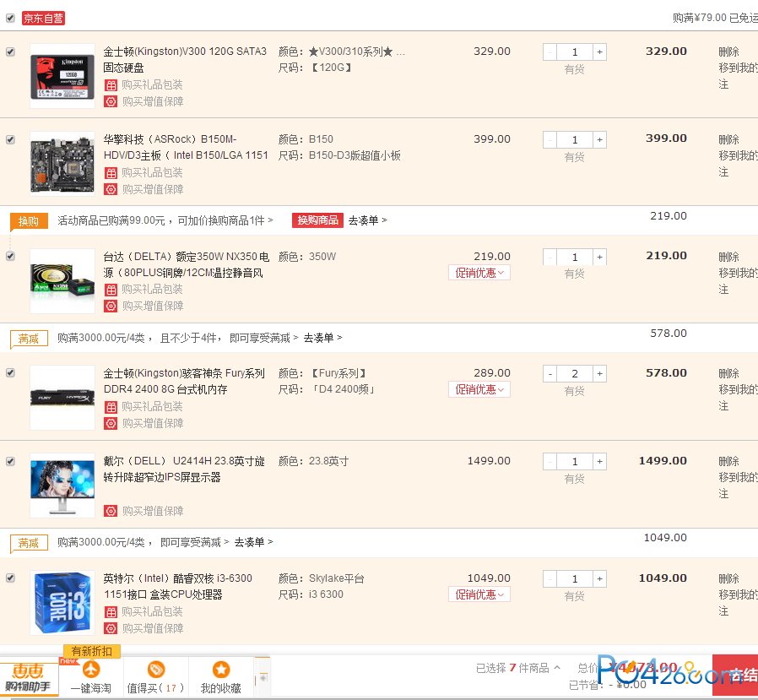
Task: Open the Intel Core i3 product thumbnail
Action: point(62,603)
